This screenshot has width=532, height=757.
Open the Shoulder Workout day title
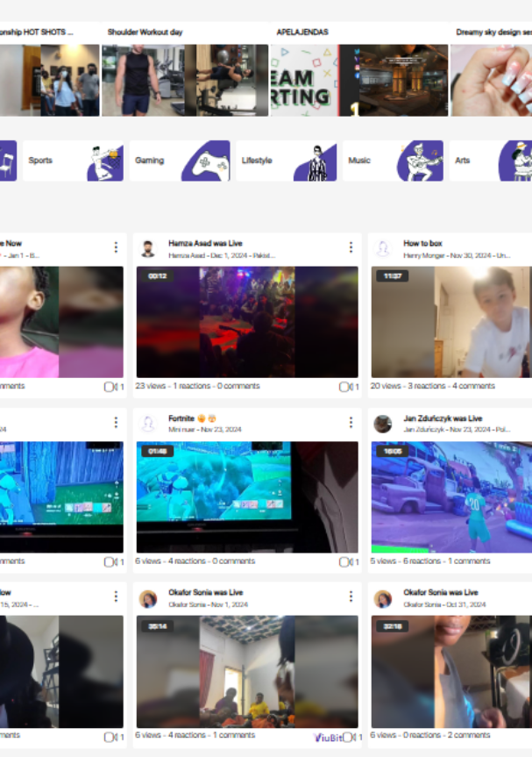tap(145, 32)
